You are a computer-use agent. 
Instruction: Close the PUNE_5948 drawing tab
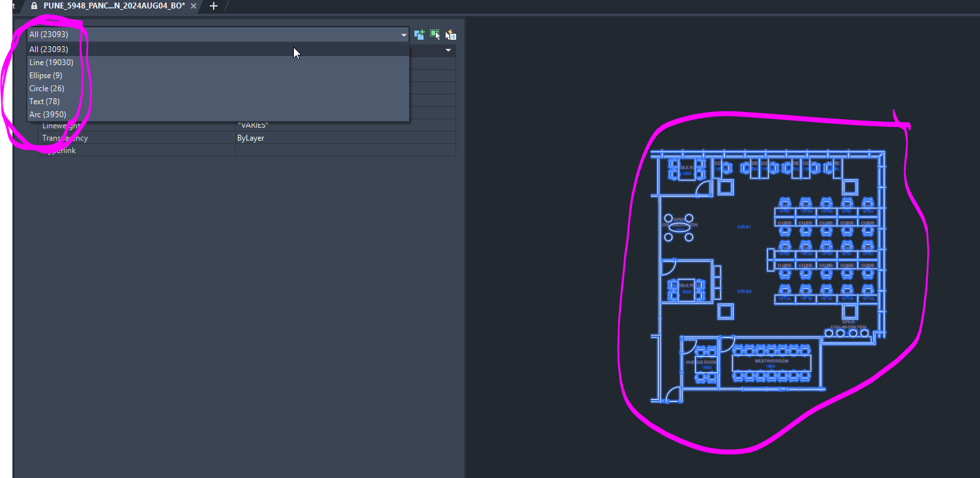tap(194, 6)
